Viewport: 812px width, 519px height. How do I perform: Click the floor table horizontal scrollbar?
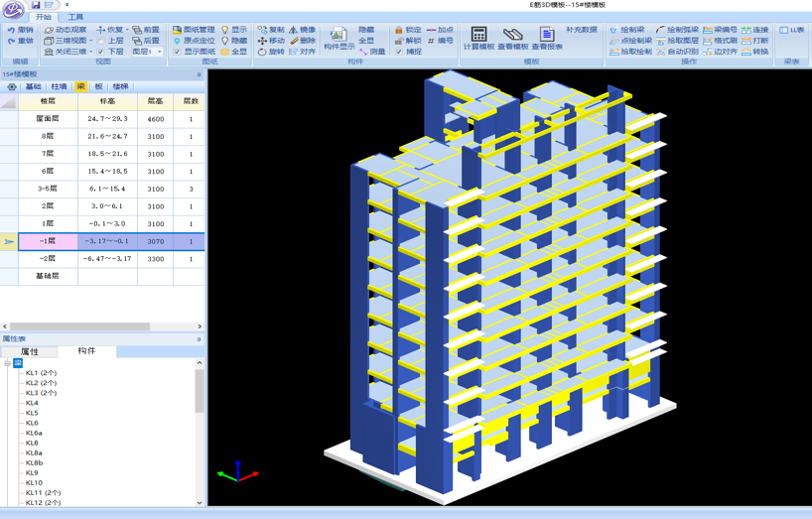(79, 325)
